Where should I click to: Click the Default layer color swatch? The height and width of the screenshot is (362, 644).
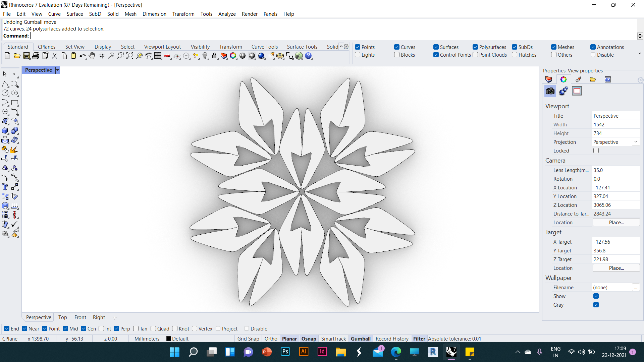(x=169, y=339)
